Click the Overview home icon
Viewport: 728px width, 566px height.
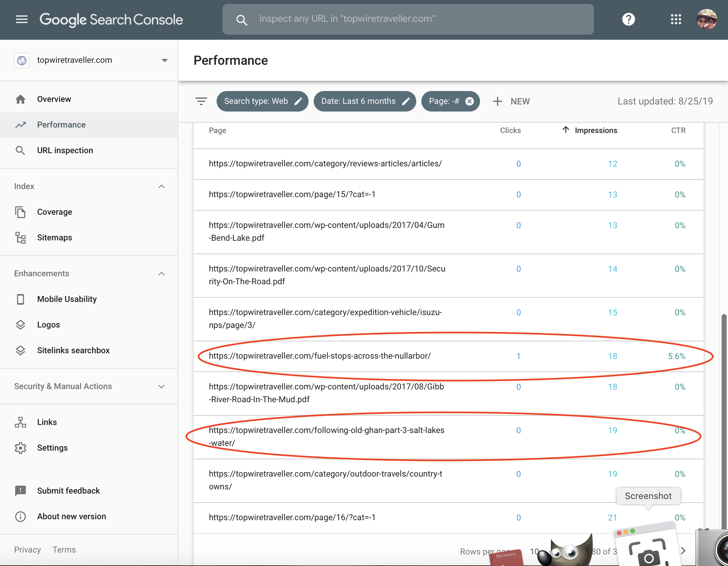pyautogui.click(x=20, y=99)
